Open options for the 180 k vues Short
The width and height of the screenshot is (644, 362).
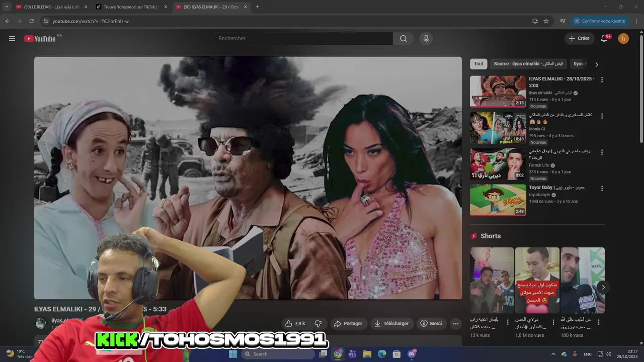[599, 322]
